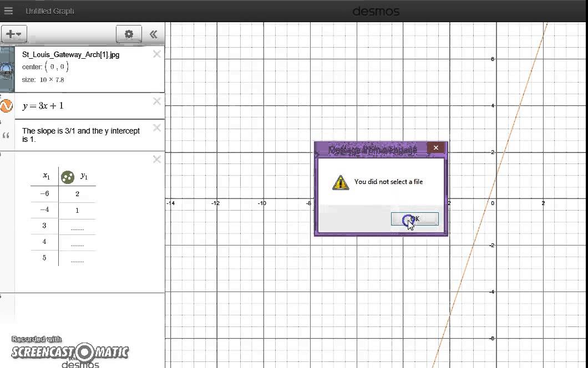Select table cell with x value 4
The height and width of the screenshot is (368, 588).
[x=44, y=242]
